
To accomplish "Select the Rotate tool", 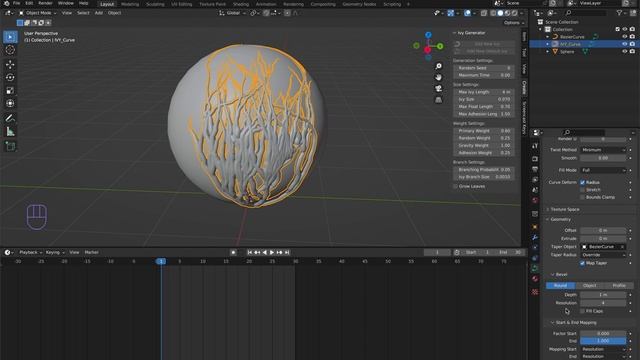I will (x=10, y=78).
